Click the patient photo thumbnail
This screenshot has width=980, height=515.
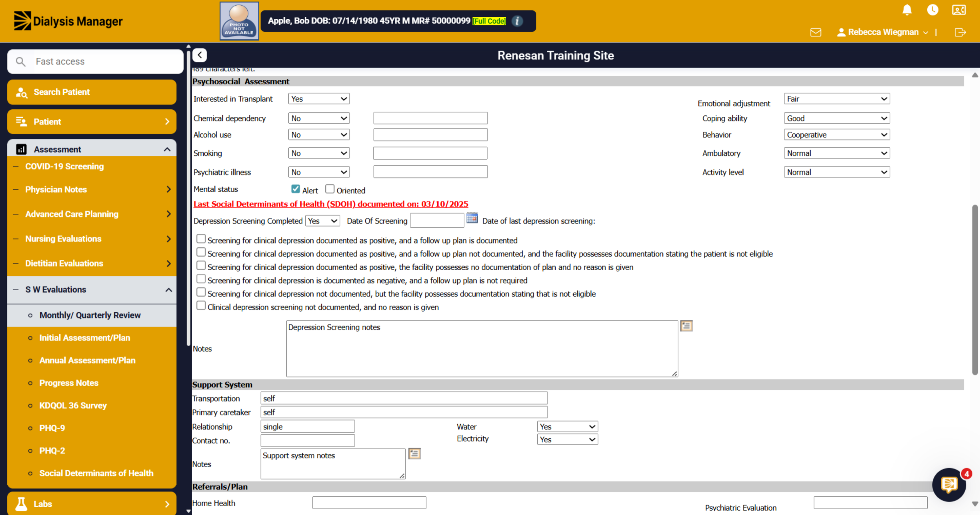[x=239, y=21]
